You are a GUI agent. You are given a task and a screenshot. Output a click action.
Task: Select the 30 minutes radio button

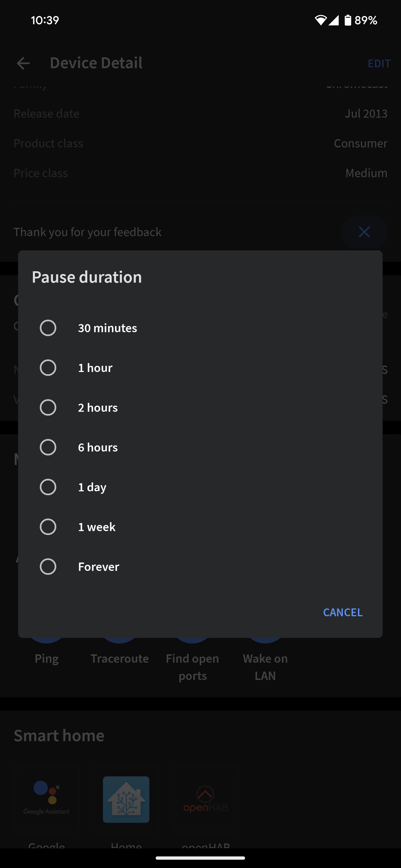coord(48,328)
